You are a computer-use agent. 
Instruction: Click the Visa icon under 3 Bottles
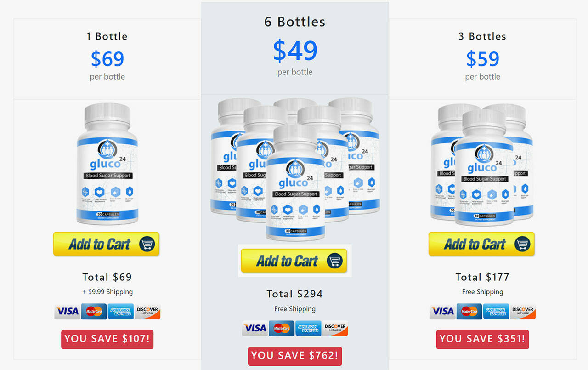(x=443, y=312)
